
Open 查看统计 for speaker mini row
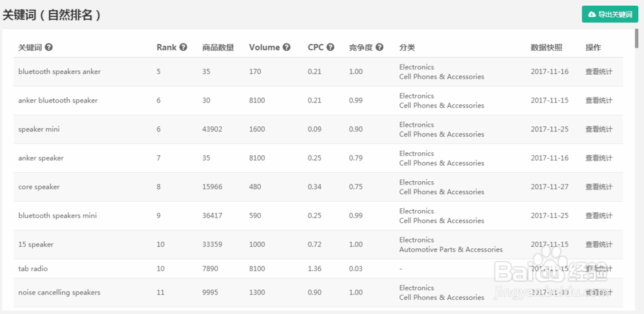pyautogui.click(x=598, y=129)
